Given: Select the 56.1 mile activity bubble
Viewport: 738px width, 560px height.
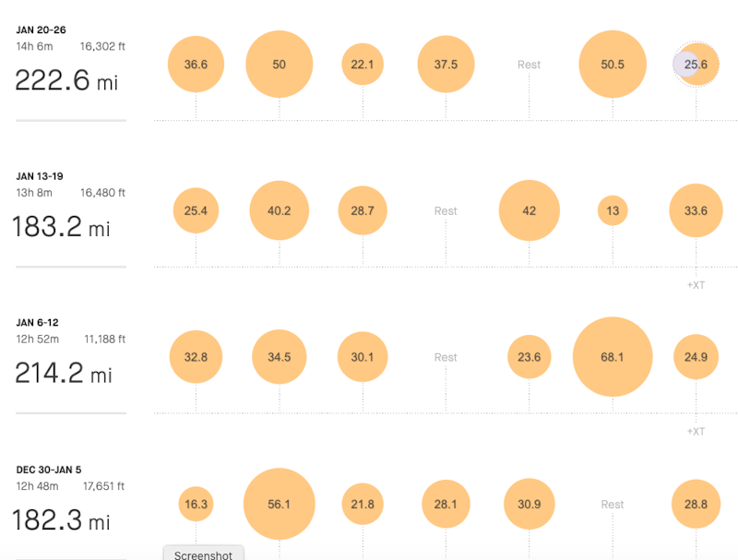Looking at the screenshot, I should pyautogui.click(x=280, y=504).
